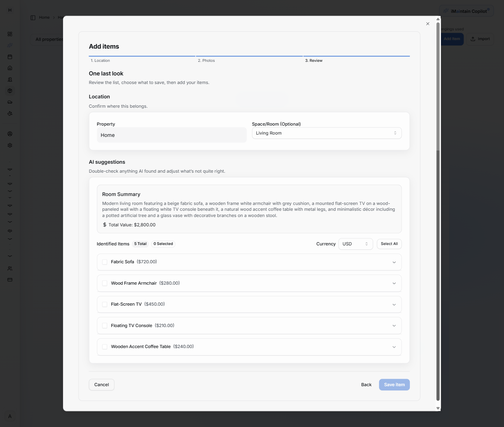This screenshot has height=427, width=504.
Task: Check the Flat-Screen TV checkbox
Action: [x=105, y=304]
